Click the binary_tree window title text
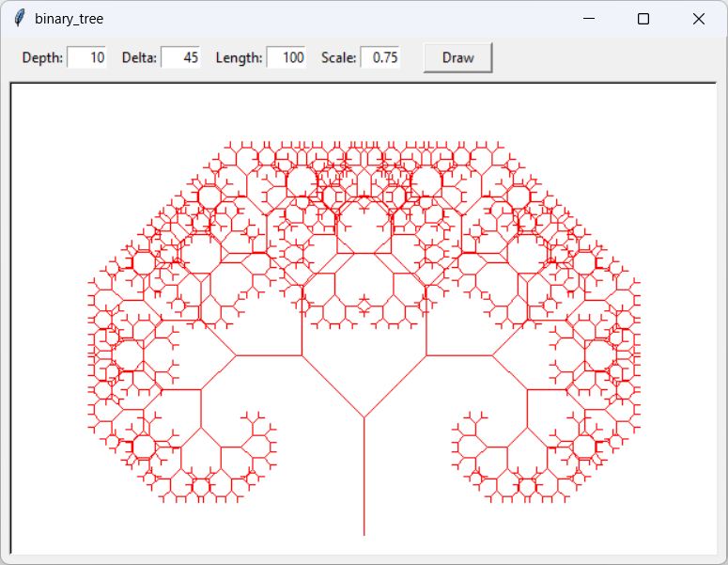This screenshot has width=728, height=565. click(x=70, y=19)
